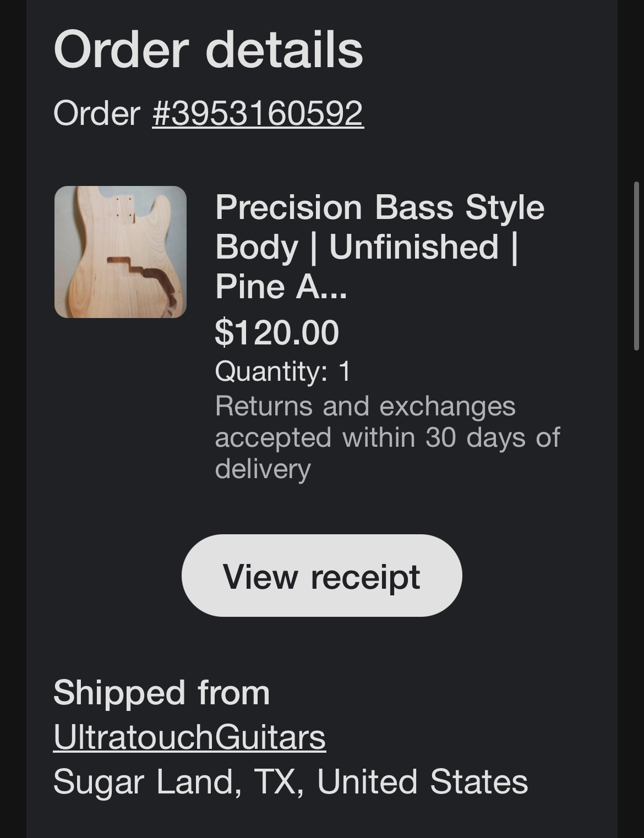
Task: Visit the UltratouchGuitars shop link
Action: [x=189, y=737]
